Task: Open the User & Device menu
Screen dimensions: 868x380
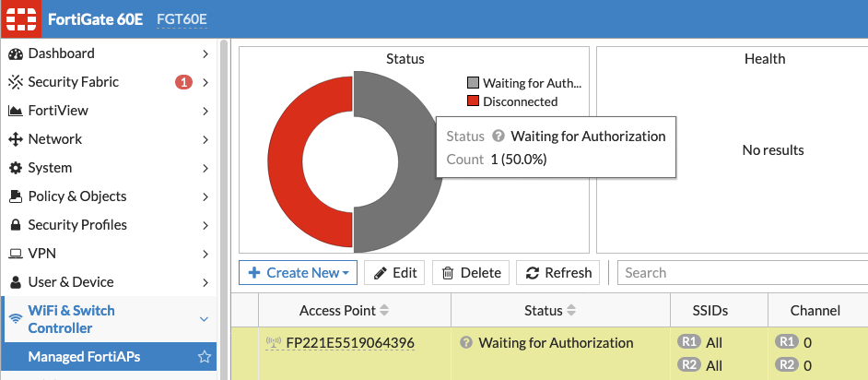Action: click(110, 282)
